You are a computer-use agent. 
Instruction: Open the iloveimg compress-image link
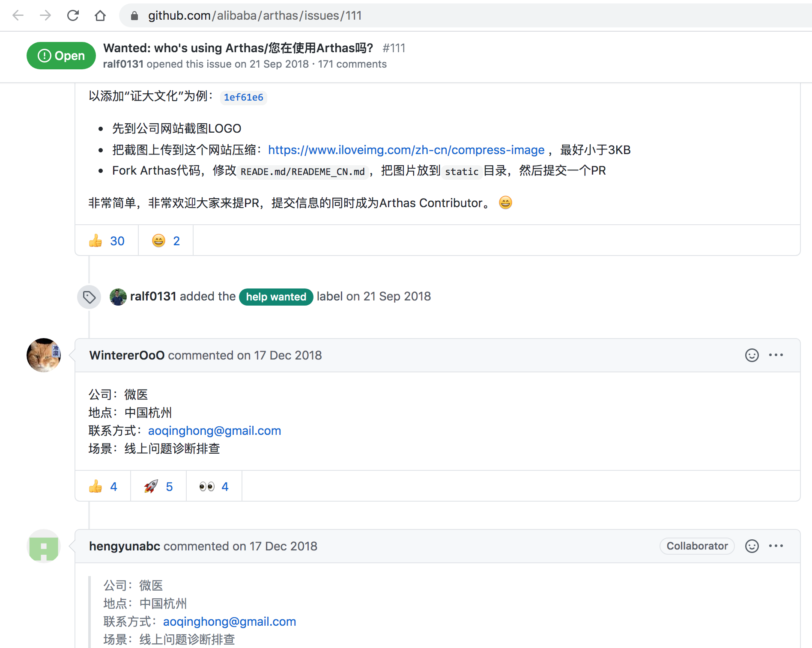406,150
